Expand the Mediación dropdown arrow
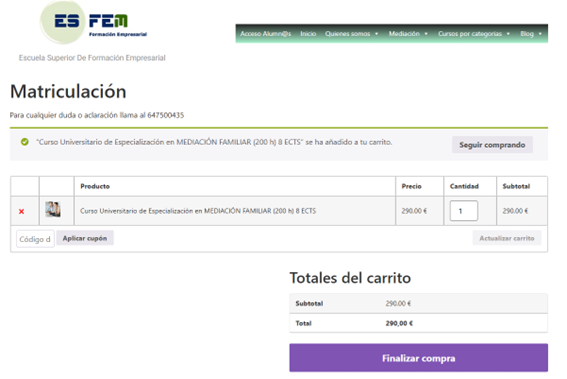 click(x=426, y=34)
